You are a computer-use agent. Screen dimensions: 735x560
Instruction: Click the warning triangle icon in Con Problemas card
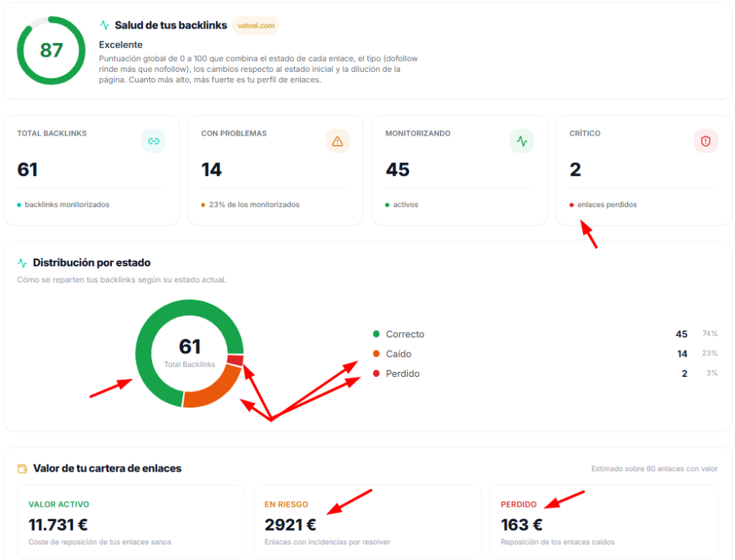tap(337, 141)
